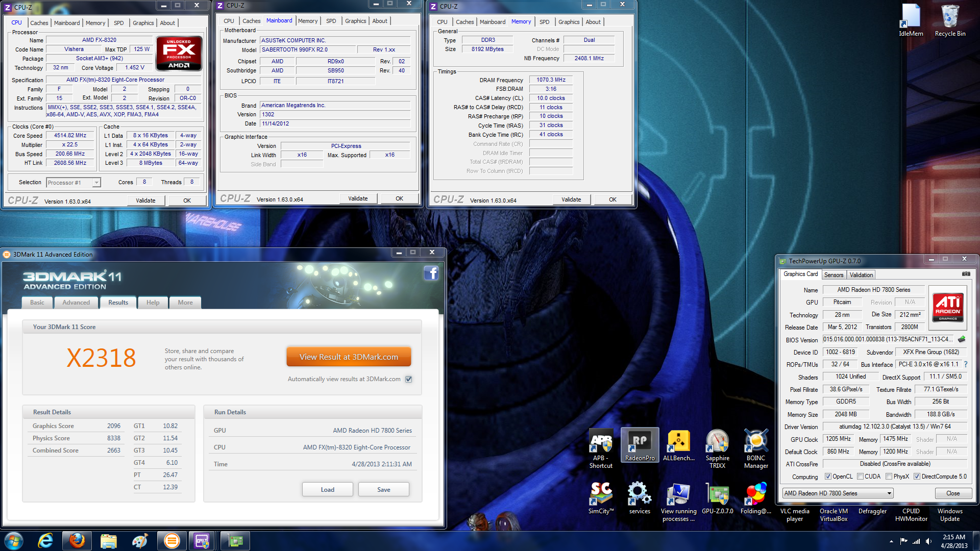Image resolution: width=980 pixels, height=551 pixels.
Task: Open Windows Explorer from the taskbar
Action: click(x=109, y=541)
